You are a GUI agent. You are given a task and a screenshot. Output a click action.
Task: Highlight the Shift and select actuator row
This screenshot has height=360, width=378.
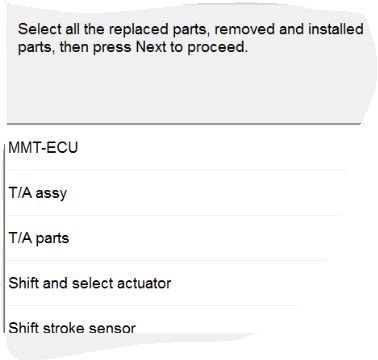153,283
